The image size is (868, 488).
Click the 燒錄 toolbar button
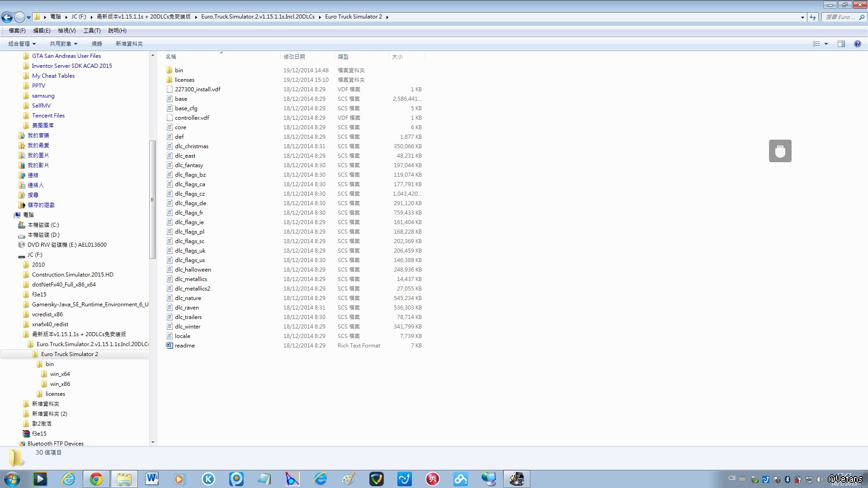click(97, 44)
